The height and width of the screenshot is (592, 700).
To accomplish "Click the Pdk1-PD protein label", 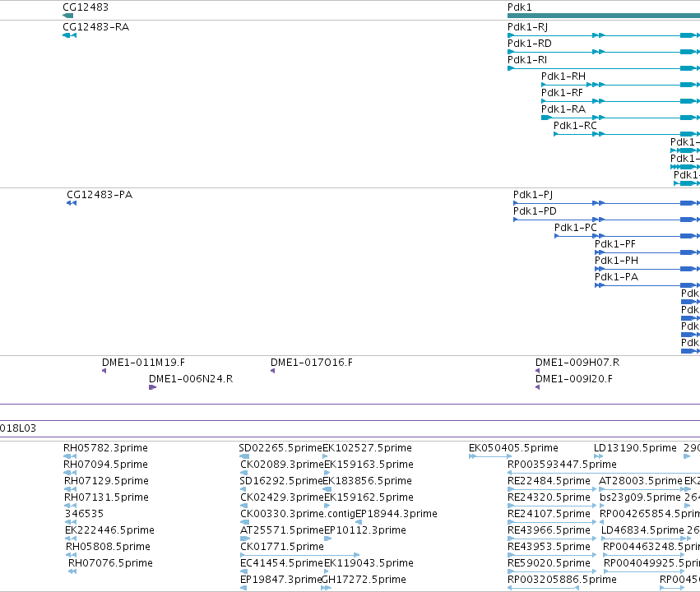I will point(535,211).
